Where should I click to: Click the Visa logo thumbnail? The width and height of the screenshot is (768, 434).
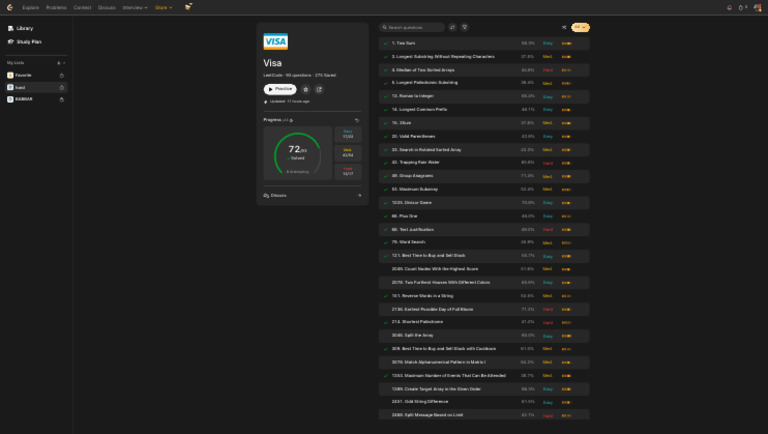(276, 41)
